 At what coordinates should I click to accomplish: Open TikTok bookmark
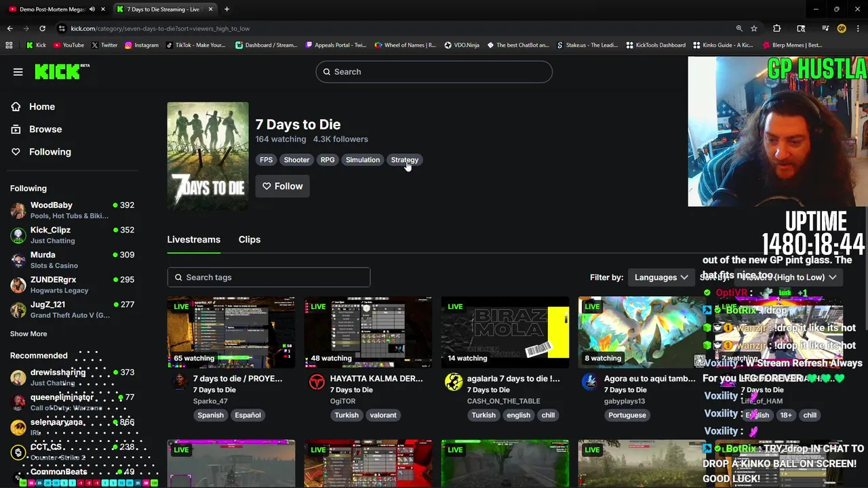coord(195,45)
